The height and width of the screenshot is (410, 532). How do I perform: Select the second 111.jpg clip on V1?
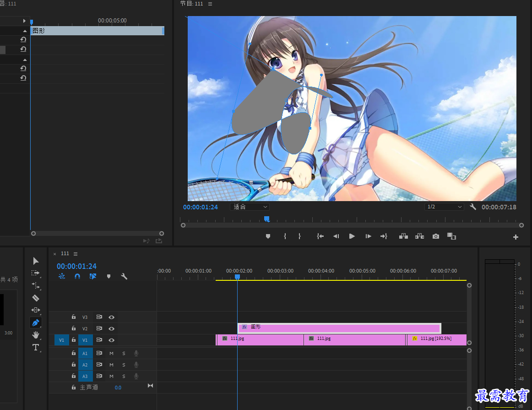tap(355, 340)
